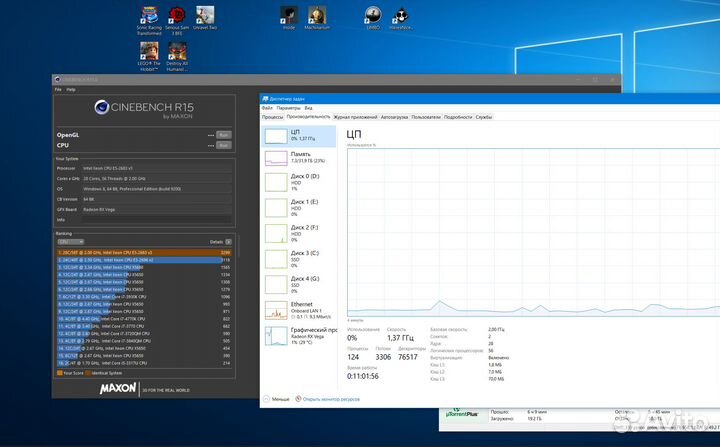This screenshot has height=447, width=720.
Task: Click the Task Manager title bar icon
Action: click(x=265, y=99)
